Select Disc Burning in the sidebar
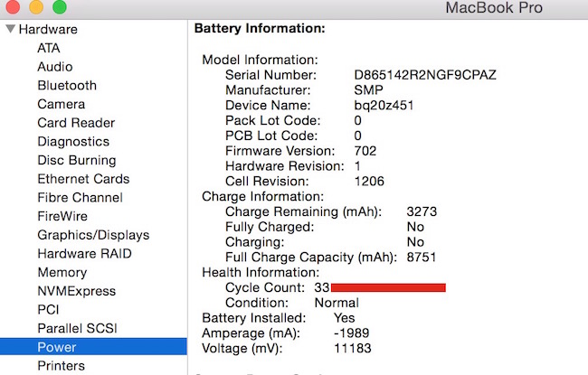This screenshot has width=588, height=375. 75,160
